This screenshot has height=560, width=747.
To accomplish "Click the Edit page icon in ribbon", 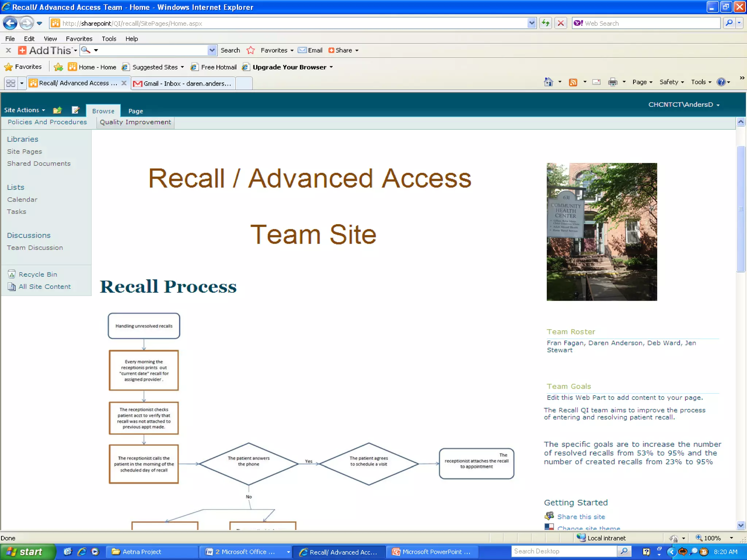I will point(76,110).
